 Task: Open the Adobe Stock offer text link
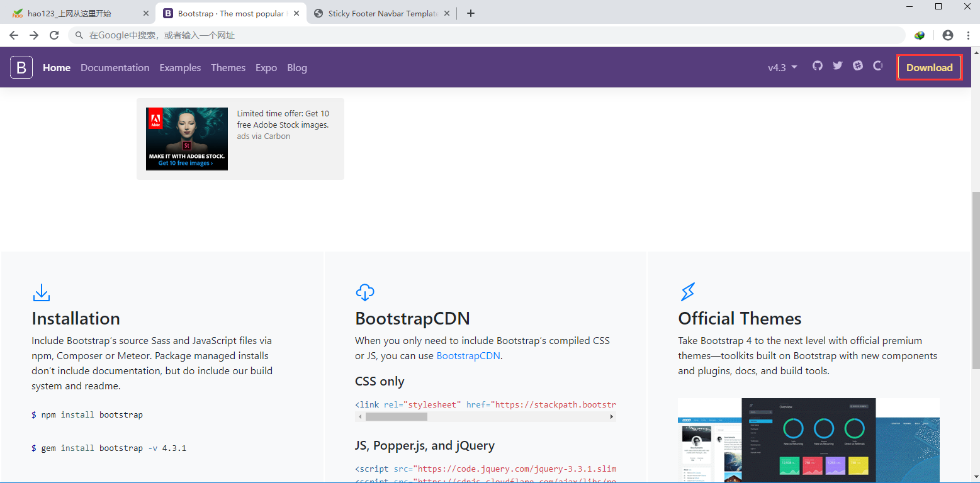click(283, 119)
